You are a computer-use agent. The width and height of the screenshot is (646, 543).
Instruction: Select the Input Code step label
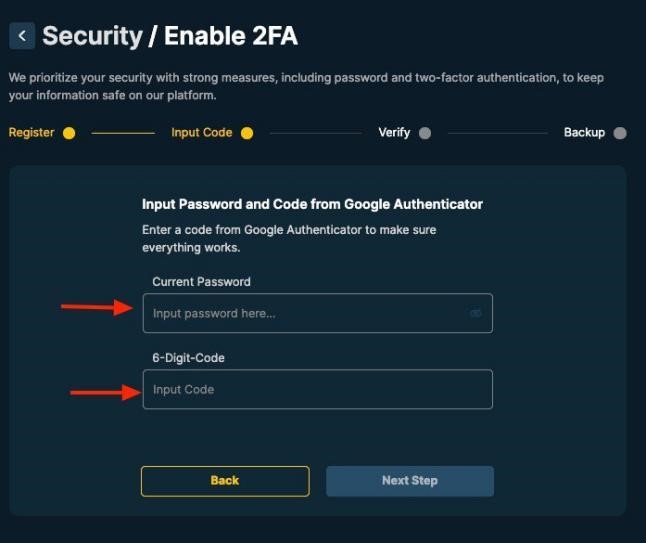pyautogui.click(x=201, y=133)
